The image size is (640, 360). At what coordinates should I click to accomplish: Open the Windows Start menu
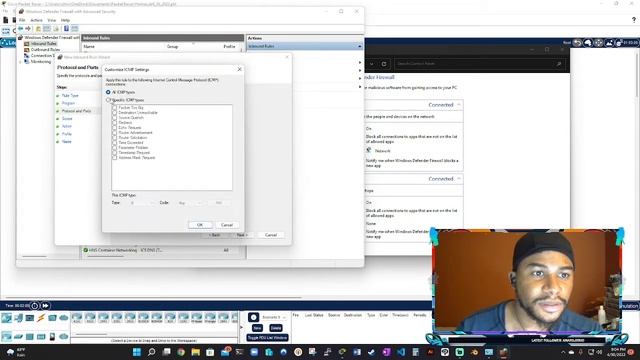coord(137,352)
